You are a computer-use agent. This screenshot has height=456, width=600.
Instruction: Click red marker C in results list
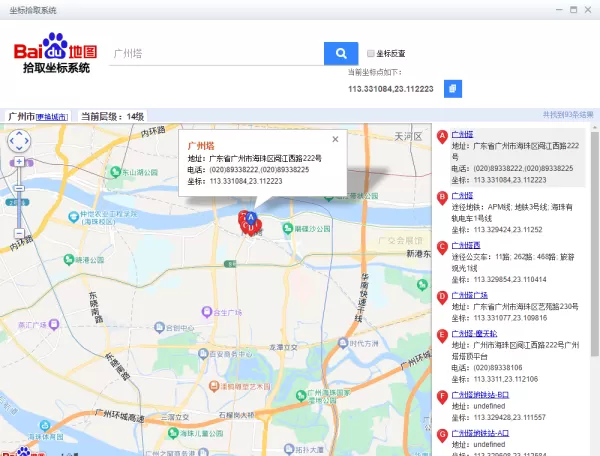[x=442, y=248]
